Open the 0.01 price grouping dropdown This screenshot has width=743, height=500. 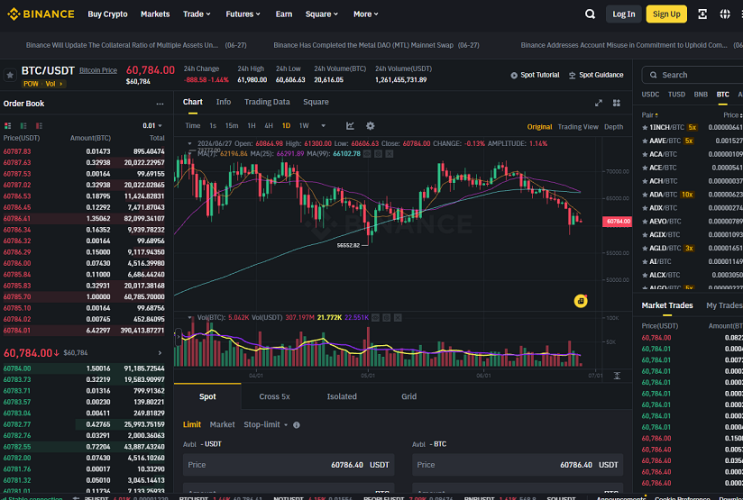153,126
